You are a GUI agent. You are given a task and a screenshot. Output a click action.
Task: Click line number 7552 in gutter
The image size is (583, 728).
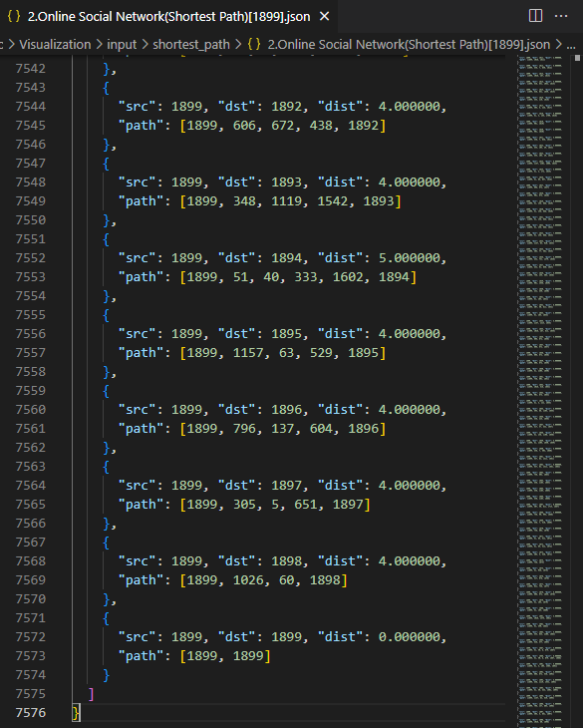(31, 258)
